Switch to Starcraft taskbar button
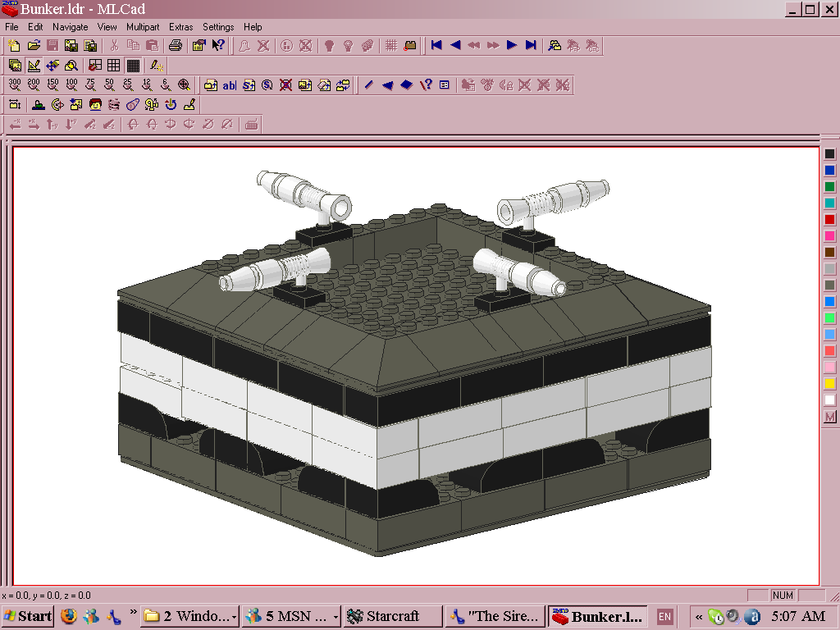This screenshot has height=630, width=840. click(x=393, y=616)
